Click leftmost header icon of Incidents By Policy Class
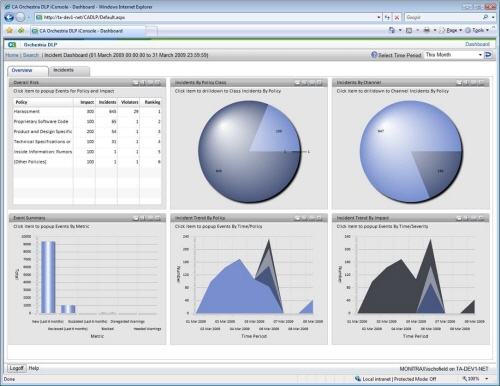This screenshot has height=386, width=500. coord(297,83)
